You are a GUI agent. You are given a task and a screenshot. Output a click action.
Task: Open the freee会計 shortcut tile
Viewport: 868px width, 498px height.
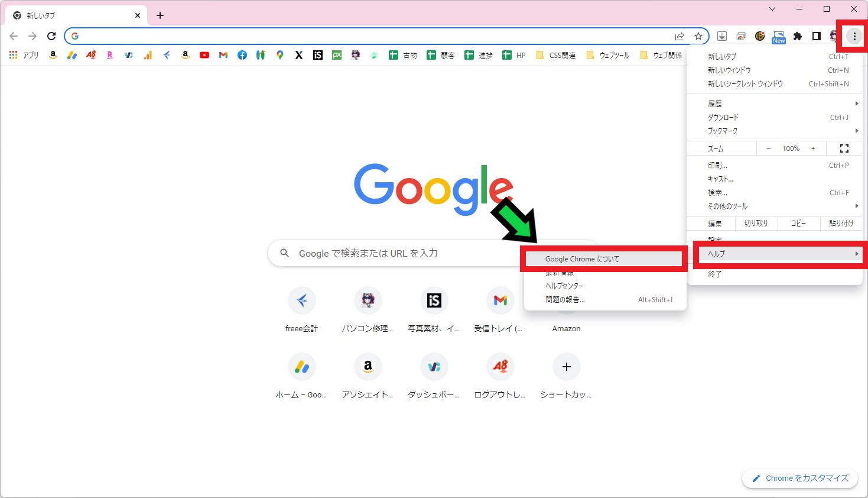(302, 309)
